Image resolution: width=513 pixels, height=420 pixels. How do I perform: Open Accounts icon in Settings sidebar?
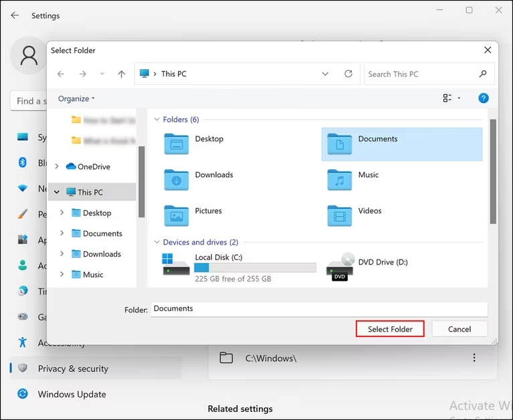pyautogui.click(x=23, y=266)
